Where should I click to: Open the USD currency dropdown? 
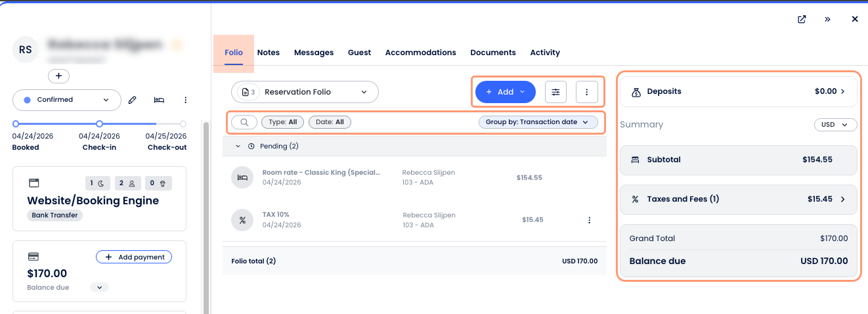point(835,125)
